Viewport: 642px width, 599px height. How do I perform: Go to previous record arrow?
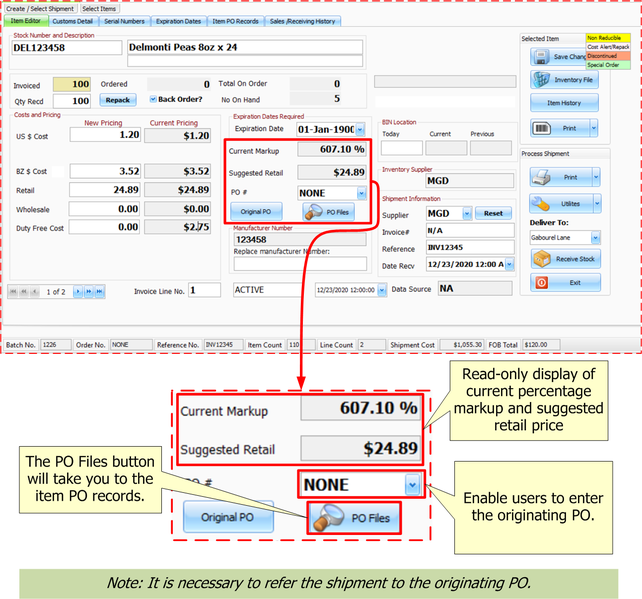pos(35,292)
